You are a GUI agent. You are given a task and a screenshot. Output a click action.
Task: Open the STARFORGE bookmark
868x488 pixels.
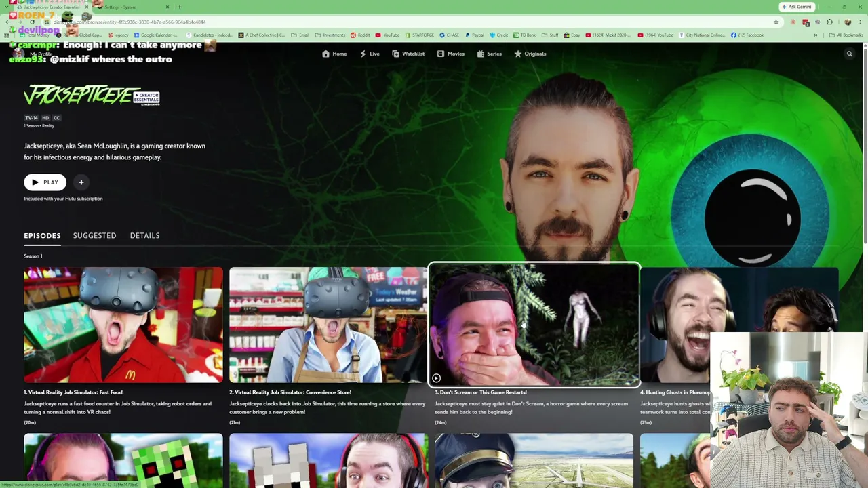[420, 35]
